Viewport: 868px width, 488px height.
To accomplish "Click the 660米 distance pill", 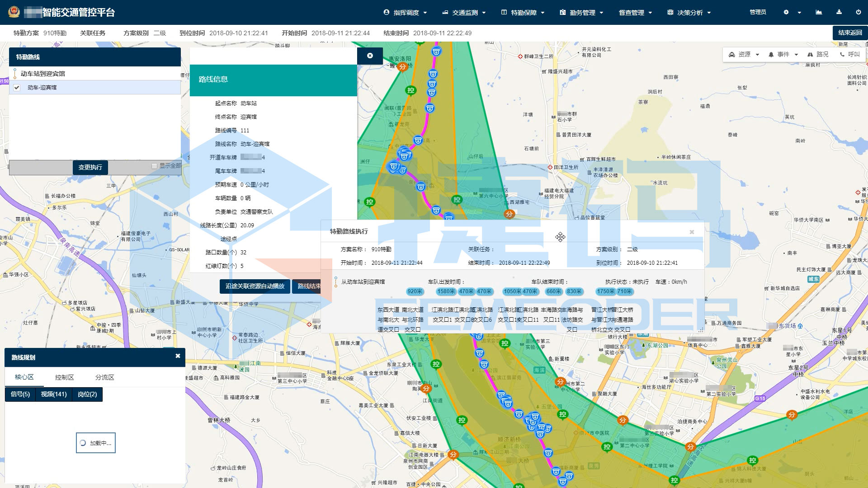I will (554, 291).
